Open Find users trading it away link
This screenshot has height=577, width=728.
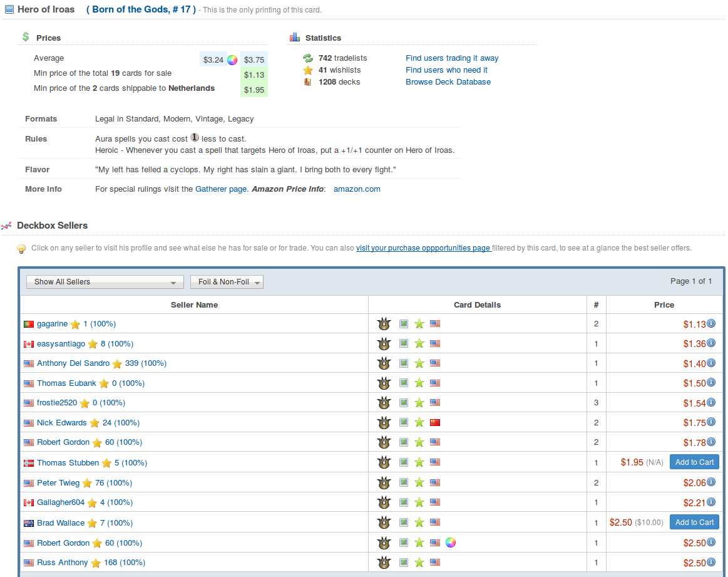click(x=452, y=58)
